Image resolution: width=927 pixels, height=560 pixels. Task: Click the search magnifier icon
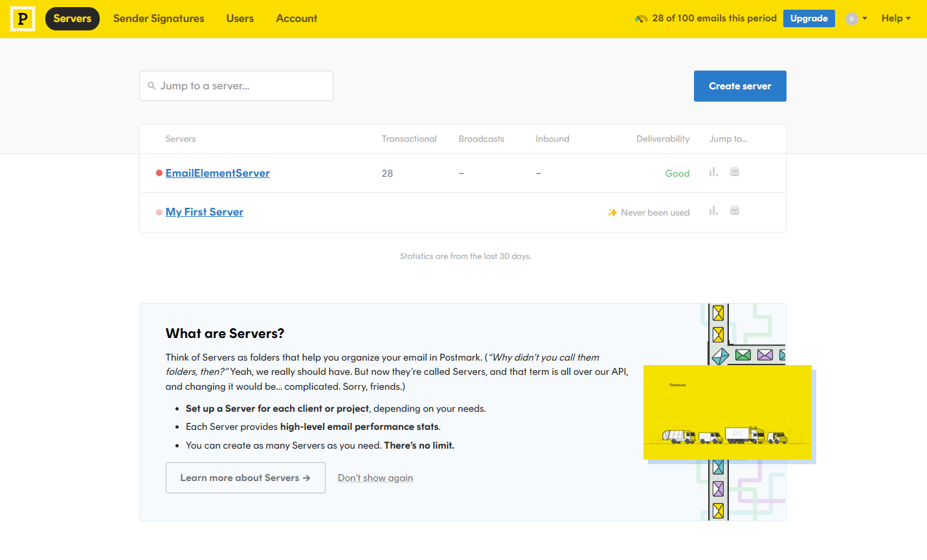[x=151, y=85]
